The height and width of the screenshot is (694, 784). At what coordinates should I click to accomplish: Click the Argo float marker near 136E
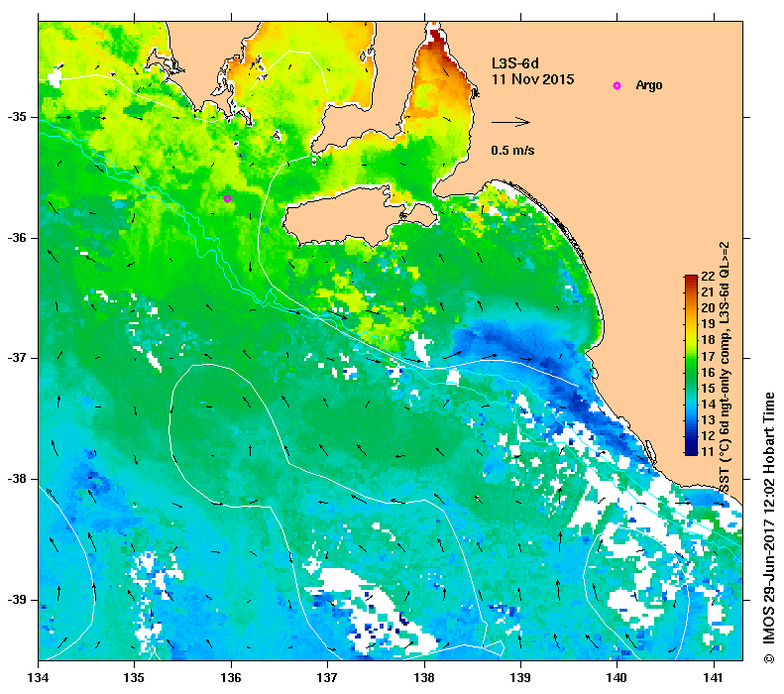[x=227, y=198]
